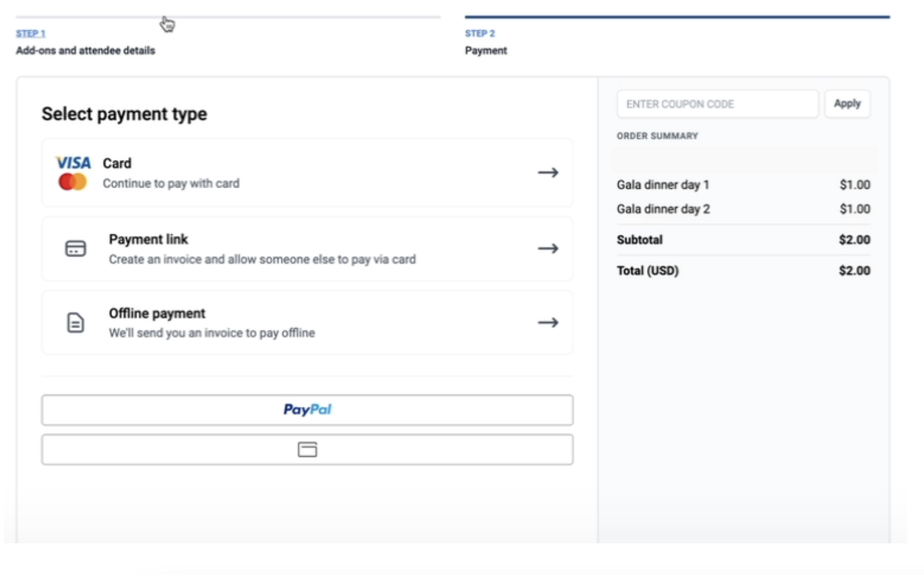Open Add-ons and attendee details step

86,51
